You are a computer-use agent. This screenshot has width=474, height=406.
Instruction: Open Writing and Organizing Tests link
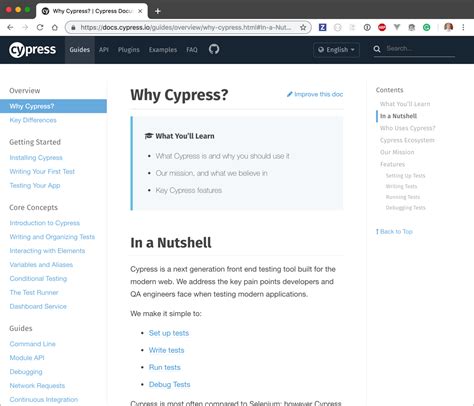coord(52,237)
